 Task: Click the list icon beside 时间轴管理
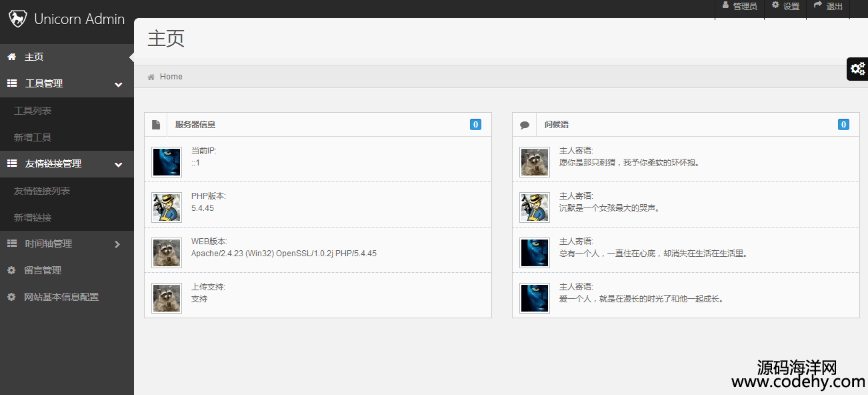pyautogui.click(x=11, y=244)
